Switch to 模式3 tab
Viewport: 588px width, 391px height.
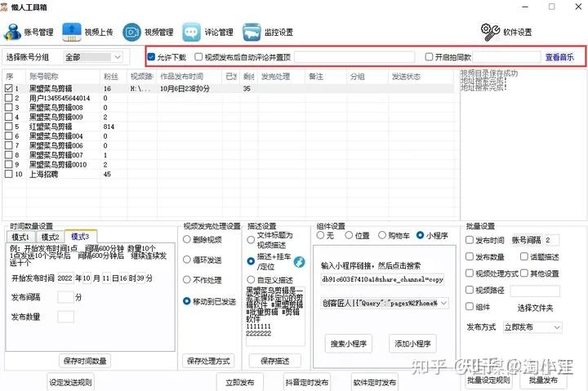pyautogui.click(x=80, y=236)
